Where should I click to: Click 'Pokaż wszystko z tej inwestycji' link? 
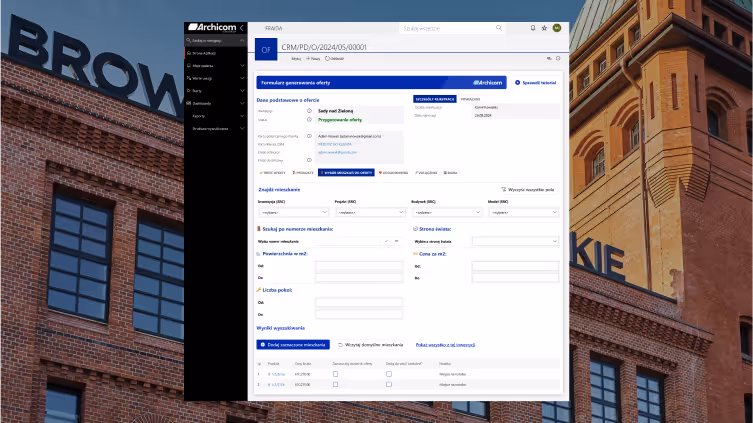pyautogui.click(x=447, y=344)
